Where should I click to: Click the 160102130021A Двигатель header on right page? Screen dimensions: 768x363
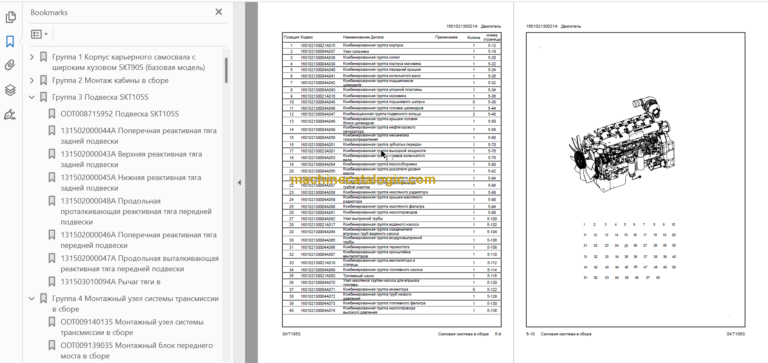coord(553,26)
